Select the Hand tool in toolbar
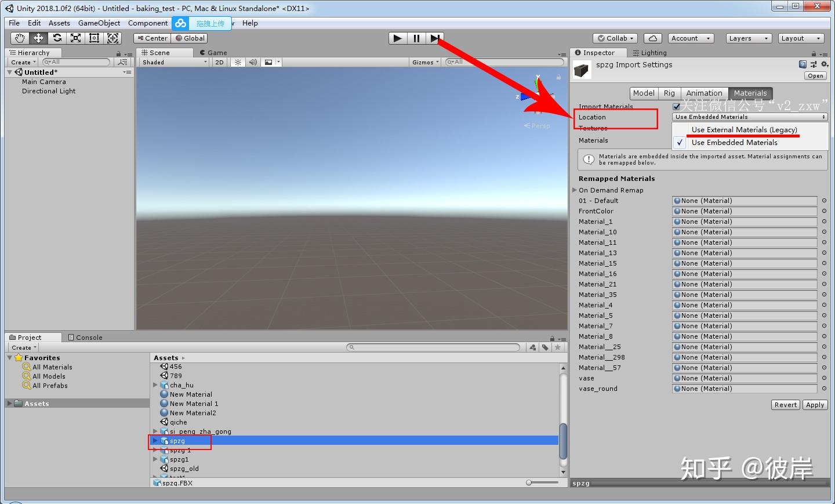Image resolution: width=835 pixels, height=504 pixels. [x=20, y=38]
